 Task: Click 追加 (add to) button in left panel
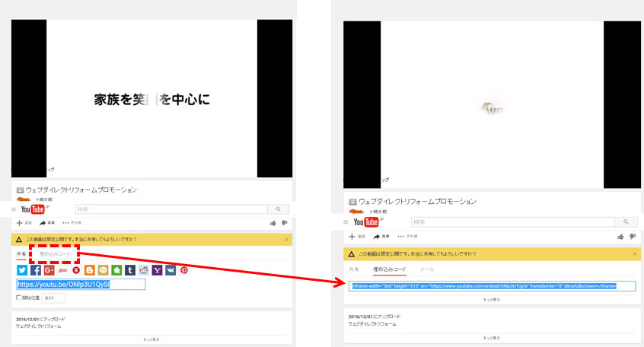24,223
